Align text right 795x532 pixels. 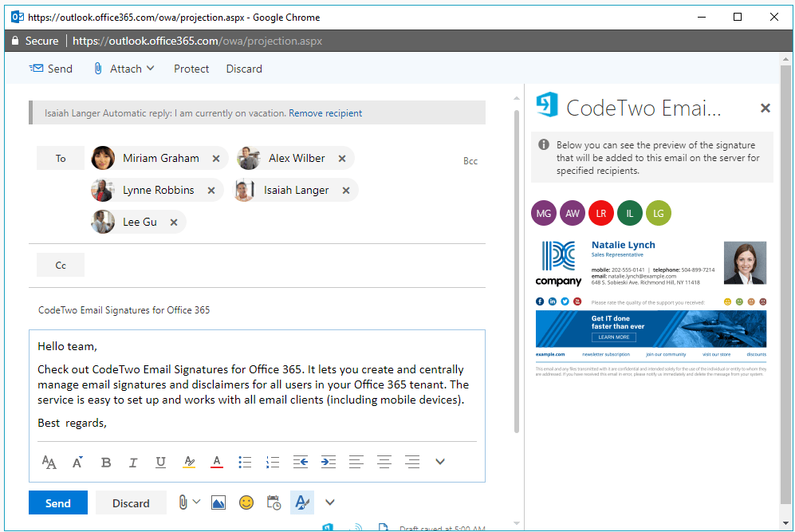tap(412, 462)
